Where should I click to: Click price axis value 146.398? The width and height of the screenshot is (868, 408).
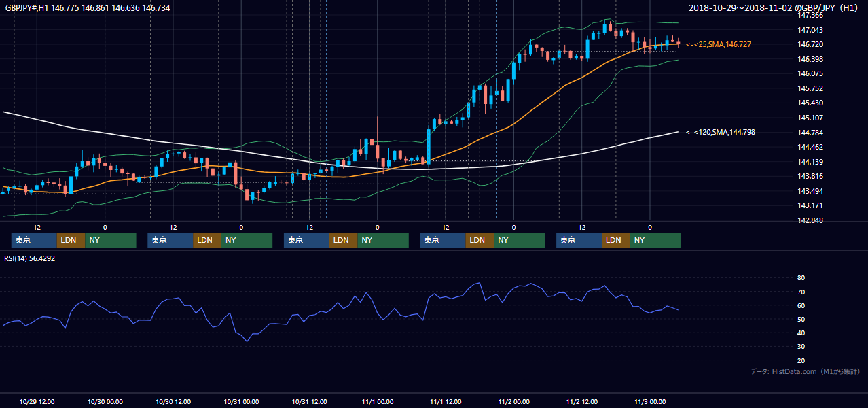coord(810,59)
